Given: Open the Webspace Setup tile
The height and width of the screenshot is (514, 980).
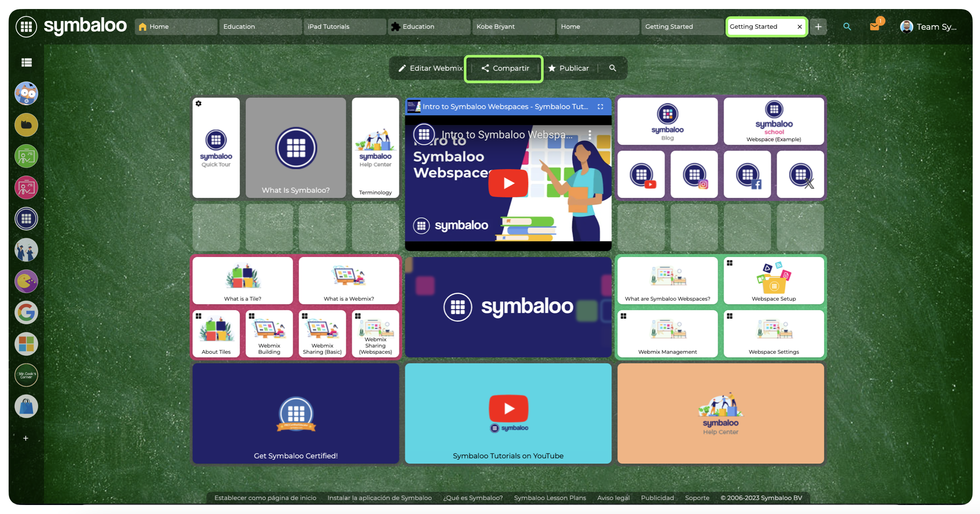Looking at the screenshot, I should [x=774, y=281].
